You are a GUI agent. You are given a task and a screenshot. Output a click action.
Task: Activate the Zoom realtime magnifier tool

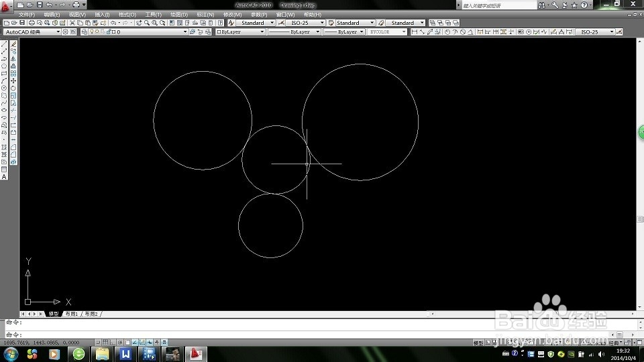tap(147, 23)
